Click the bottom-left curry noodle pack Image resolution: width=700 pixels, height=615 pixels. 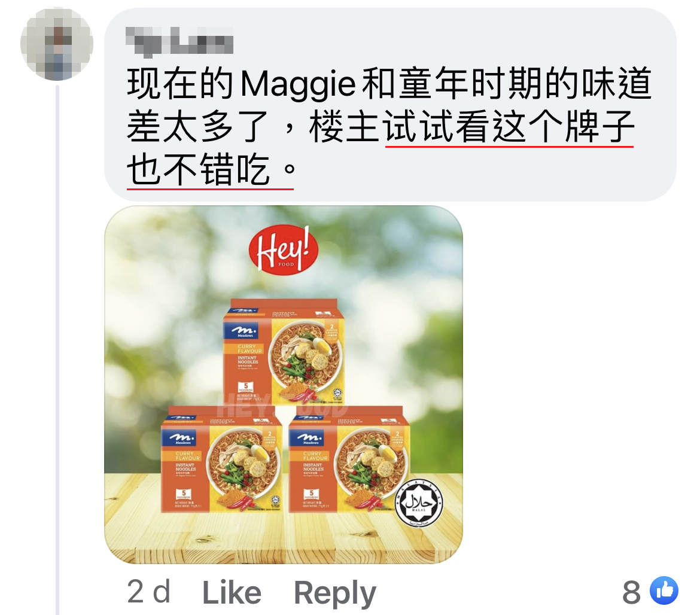(221, 459)
